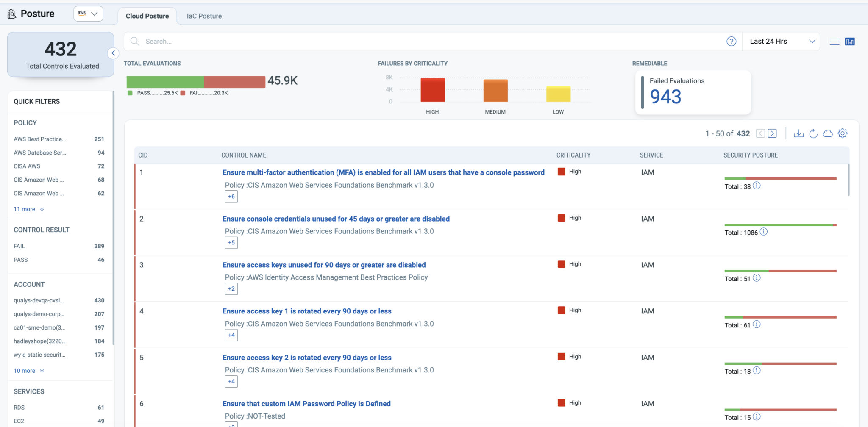Open the AWS provider dropdown
Viewport: 868px width, 427px height.
click(x=88, y=14)
